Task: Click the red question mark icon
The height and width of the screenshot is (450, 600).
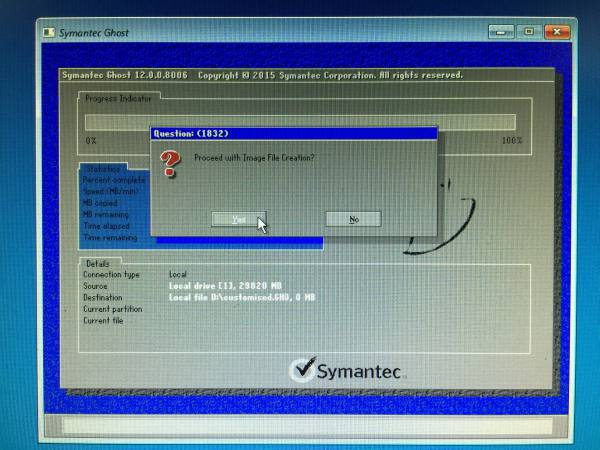Action: [x=171, y=160]
